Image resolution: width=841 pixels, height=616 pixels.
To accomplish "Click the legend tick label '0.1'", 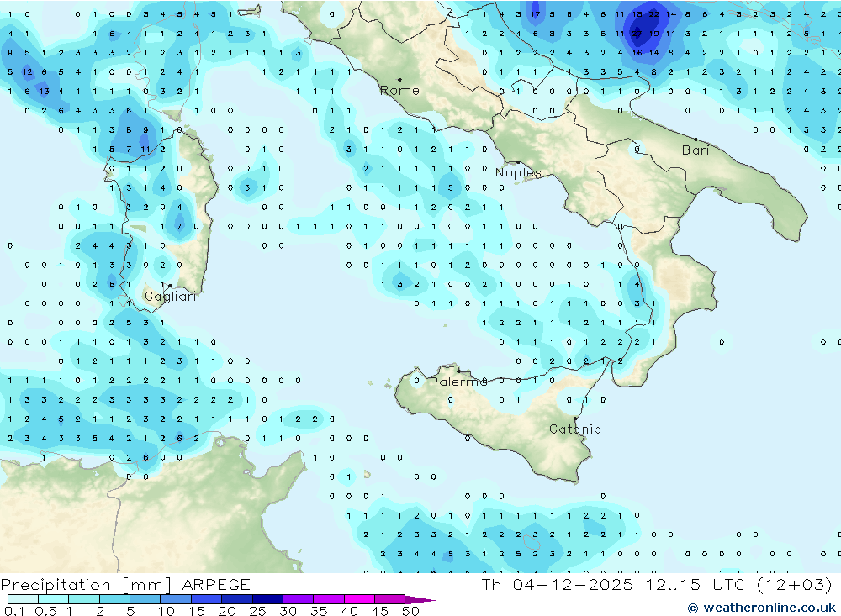I will point(14,611).
